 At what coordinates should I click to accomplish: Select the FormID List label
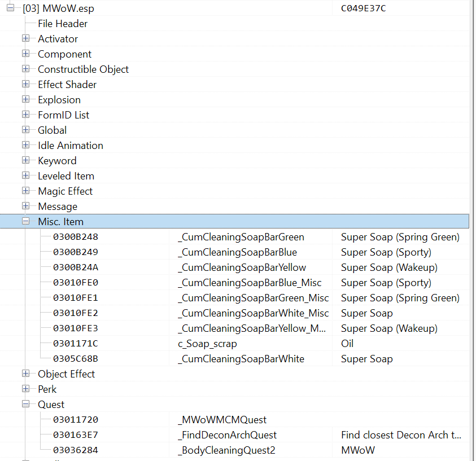pos(63,115)
